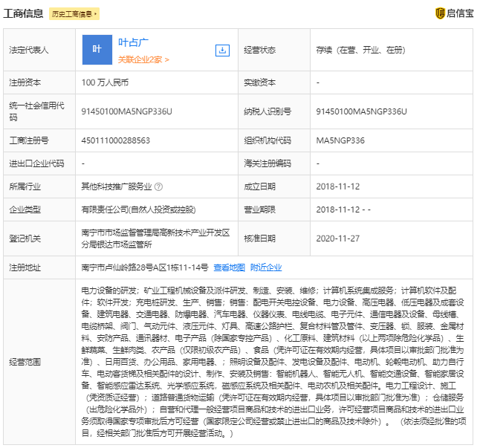Select approval date 2020-11-27
This screenshot has height=448, width=480.
(x=337, y=238)
